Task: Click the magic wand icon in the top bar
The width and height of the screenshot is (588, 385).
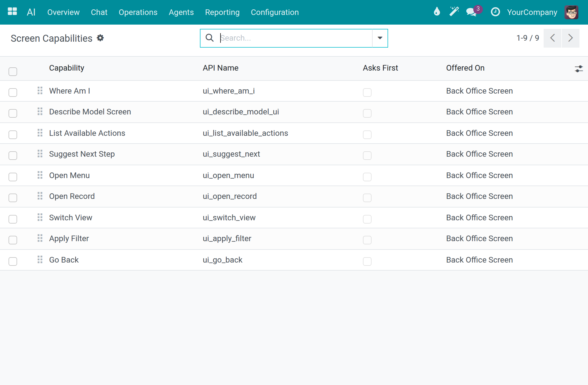Action: 454,12
